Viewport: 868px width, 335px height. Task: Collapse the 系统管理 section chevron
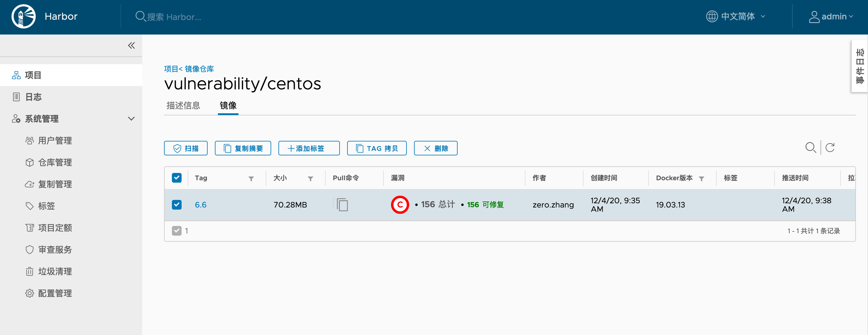pos(131,118)
